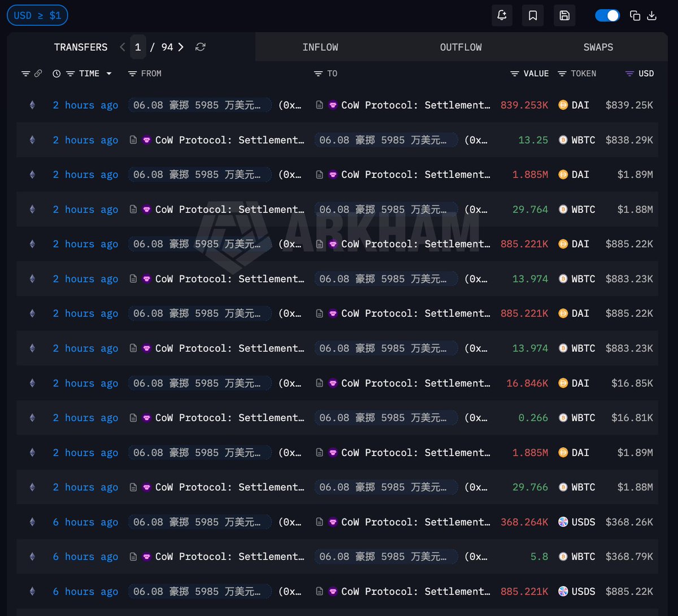Click the page number input showing 1
The width and height of the screenshot is (678, 616).
click(x=138, y=47)
